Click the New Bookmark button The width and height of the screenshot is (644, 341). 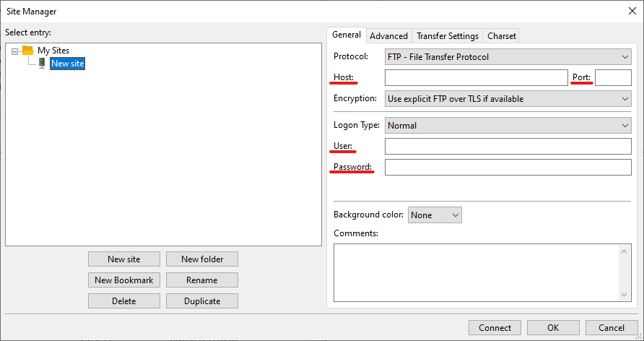click(124, 280)
